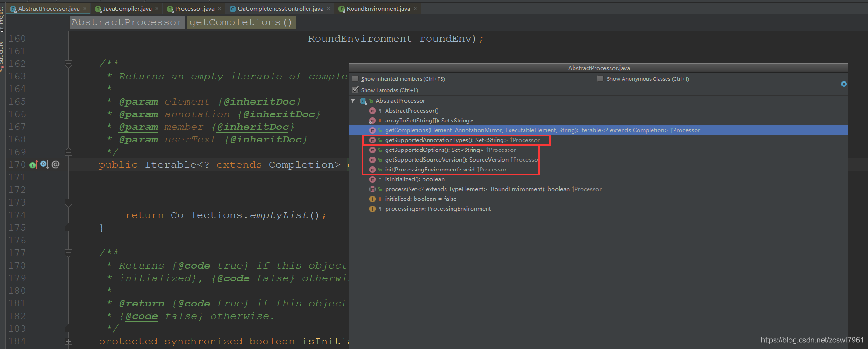Viewport: 868px width, 349px height.
Task: Fold the Javadoc comment starting at line 177
Action: pos(68,253)
